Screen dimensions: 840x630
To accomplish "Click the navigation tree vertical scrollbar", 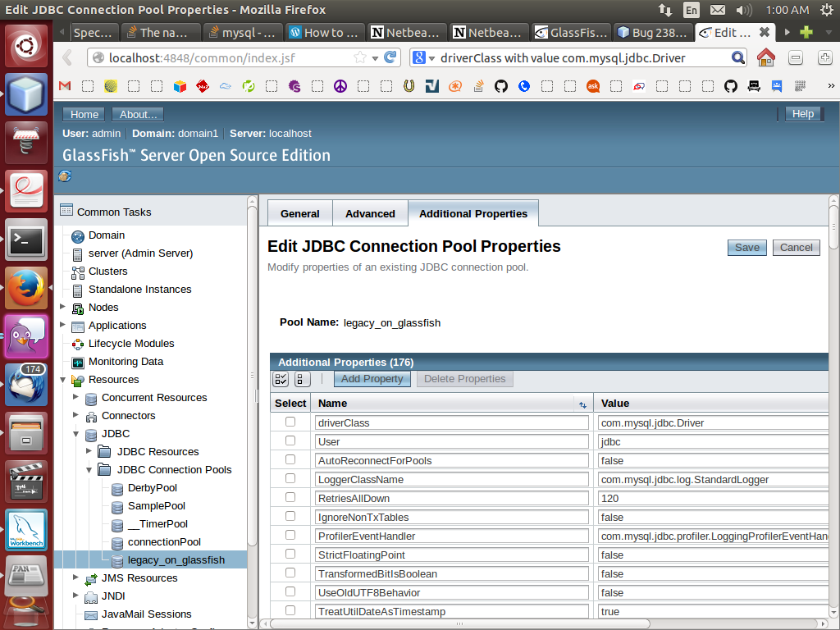I will click(x=252, y=375).
